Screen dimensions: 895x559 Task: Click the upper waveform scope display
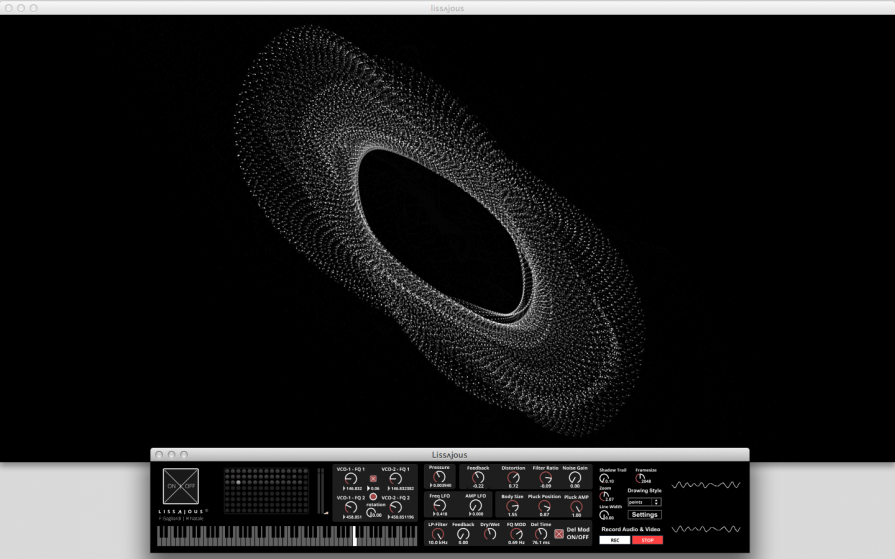point(706,485)
